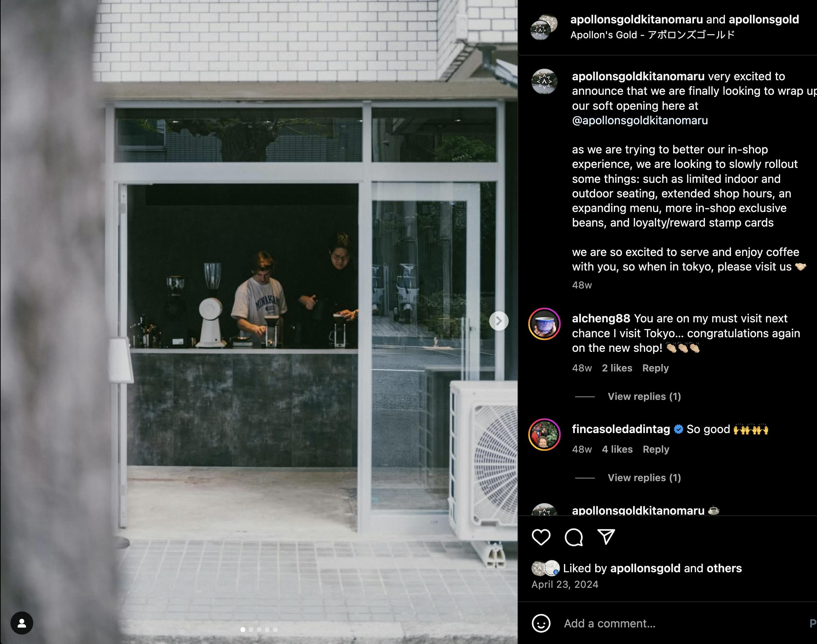Click the @apollonsgoldkitanomaru mention in caption
Screen dimensions: 817x644
[x=640, y=120]
